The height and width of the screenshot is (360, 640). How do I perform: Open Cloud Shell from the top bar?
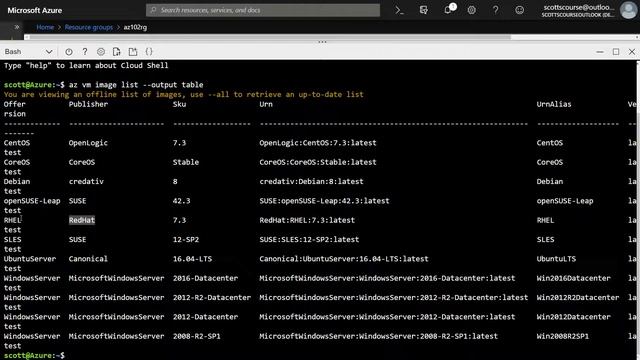coord(399,10)
